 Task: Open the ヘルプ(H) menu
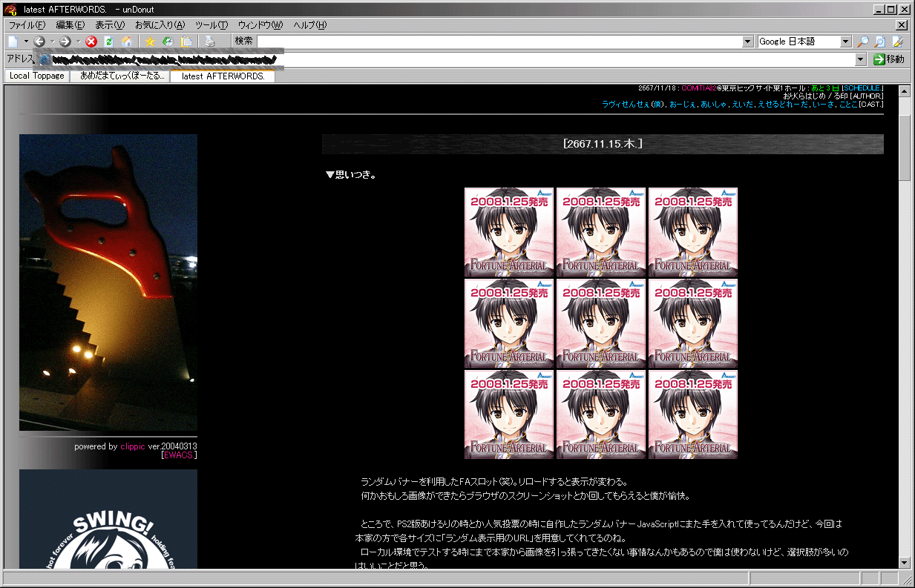coord(309,25)
